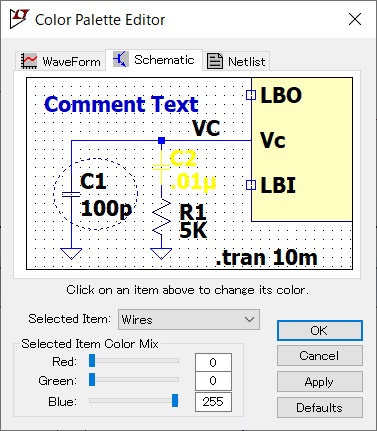
Task: Open the Selected Item dropdown
Action: pyautogui.click(x=189, y=319)
